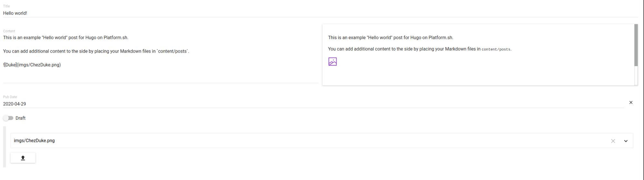The width and height of the screenshot is (644, 180).
Task: Click the preview pane scrollbar thumb
Action: click(x=636, y=45)
